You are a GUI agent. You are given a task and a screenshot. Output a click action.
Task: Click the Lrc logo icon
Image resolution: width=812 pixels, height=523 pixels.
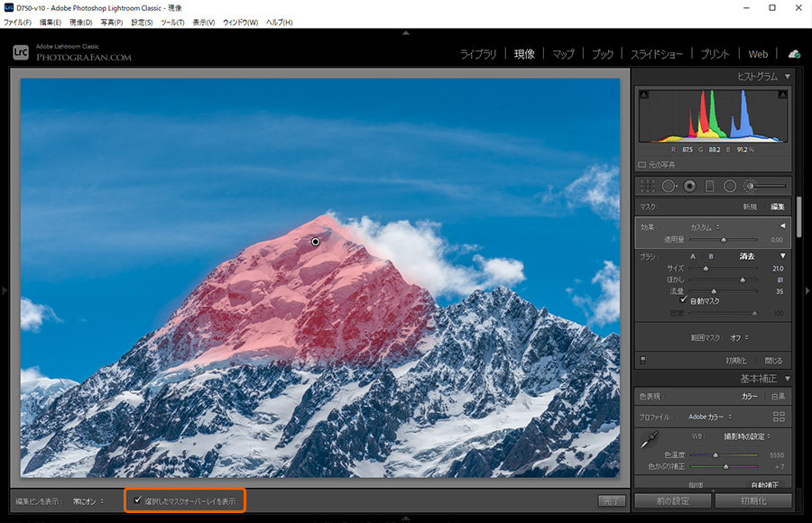click(x=21, y=52)
